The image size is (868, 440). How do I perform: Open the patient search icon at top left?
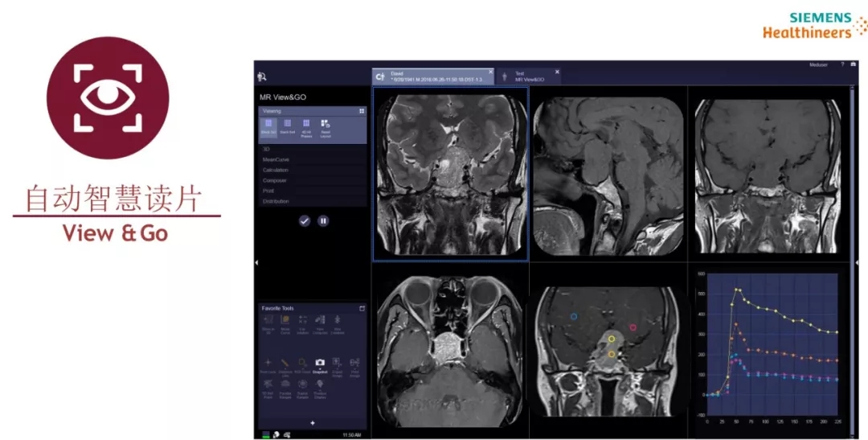coord(263,76)
